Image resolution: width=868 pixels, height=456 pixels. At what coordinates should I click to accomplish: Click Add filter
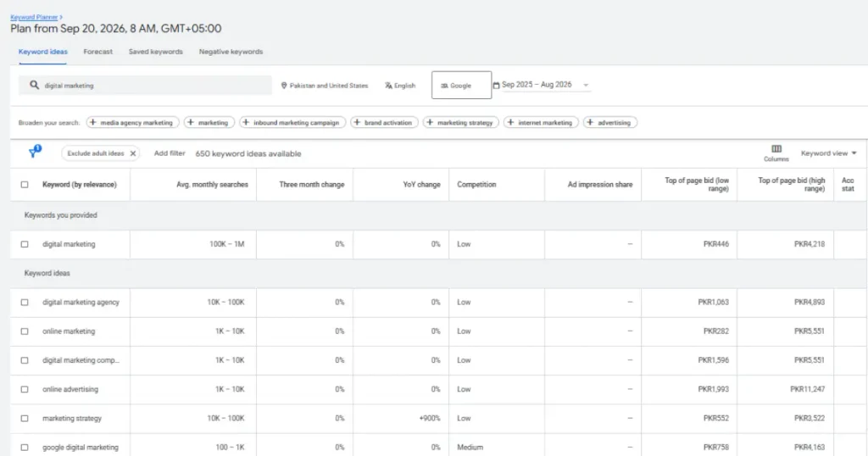(170, 153)
